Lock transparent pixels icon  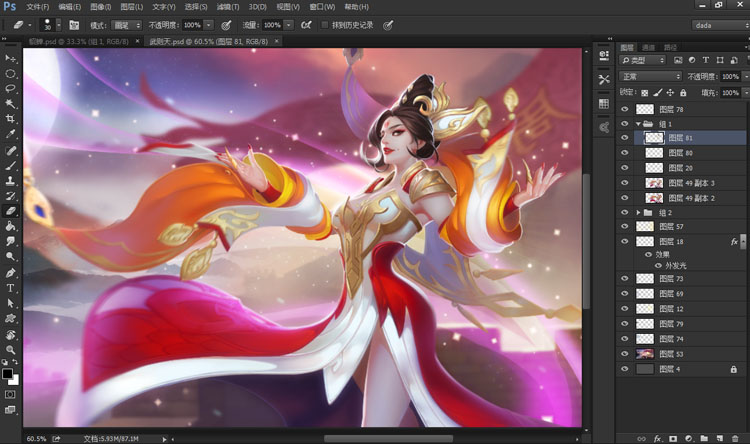tap(645, 92)
